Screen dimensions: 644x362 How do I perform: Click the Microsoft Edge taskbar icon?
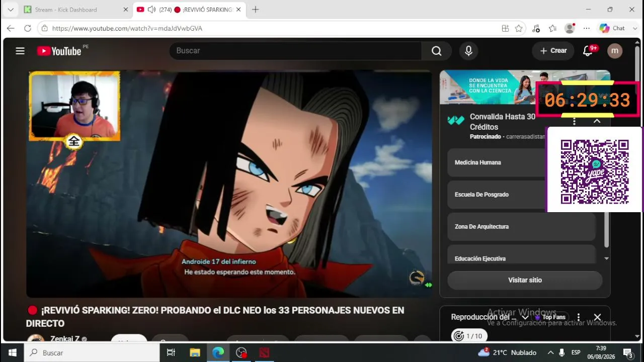(218, 352)
